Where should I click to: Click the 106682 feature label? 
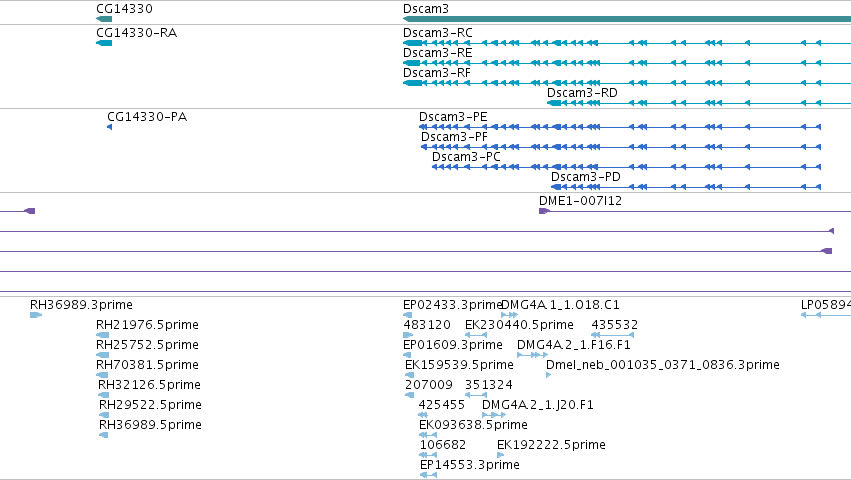pyautogui.click(x=443, y=445)
